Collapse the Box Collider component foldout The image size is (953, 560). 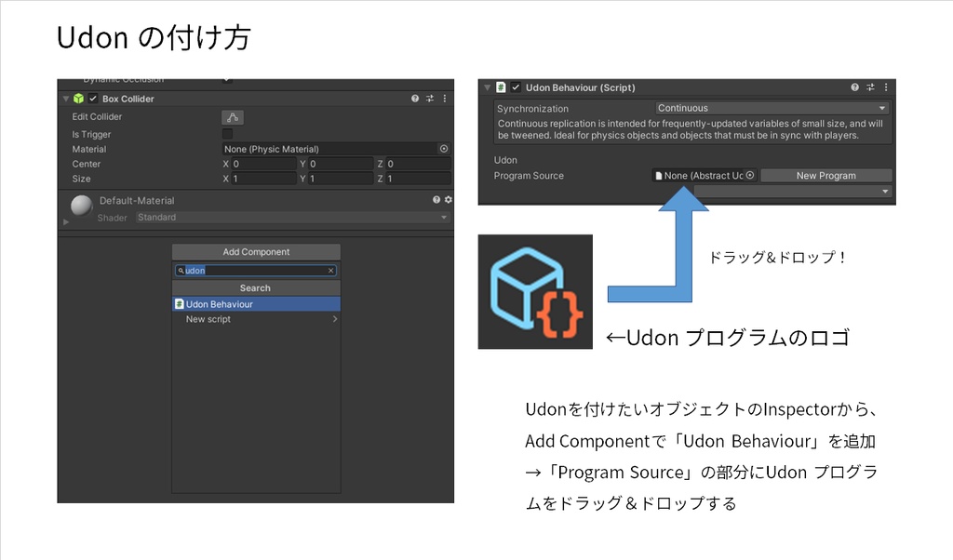click(63, 98)
